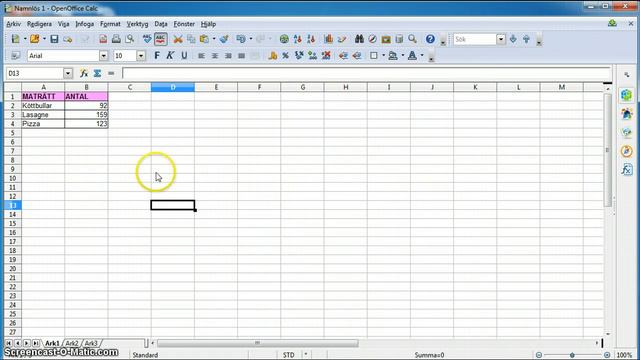Open the Navigator compass icon in toolbar
The image size is (640, 360).
pyautogui.click(x=372, y=39)
